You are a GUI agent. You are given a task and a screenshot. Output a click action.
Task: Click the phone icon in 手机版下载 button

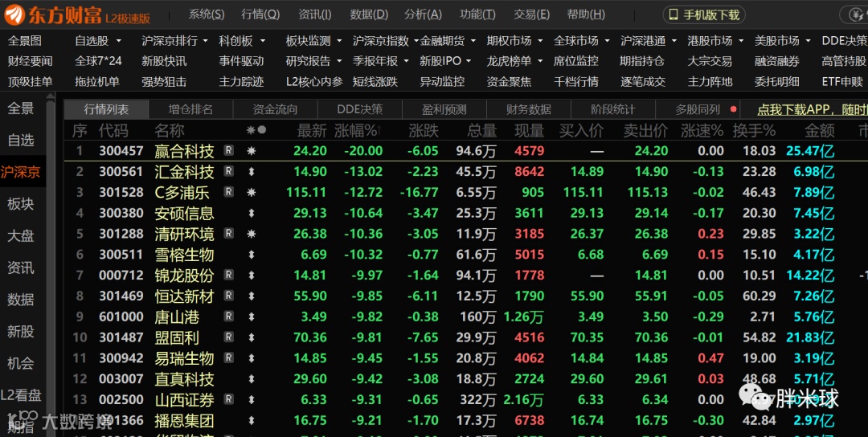click(674, 14)
